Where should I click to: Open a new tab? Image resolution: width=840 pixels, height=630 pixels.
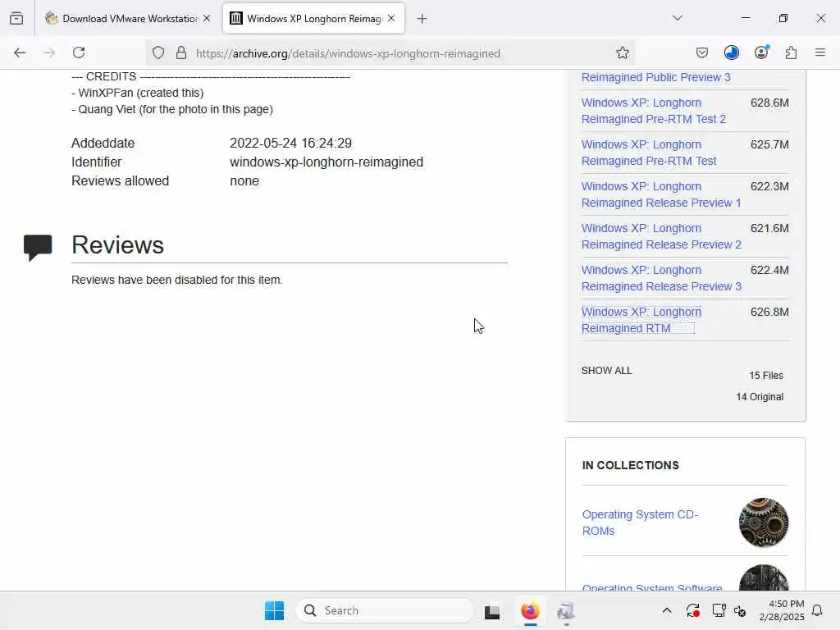point(422,19)
